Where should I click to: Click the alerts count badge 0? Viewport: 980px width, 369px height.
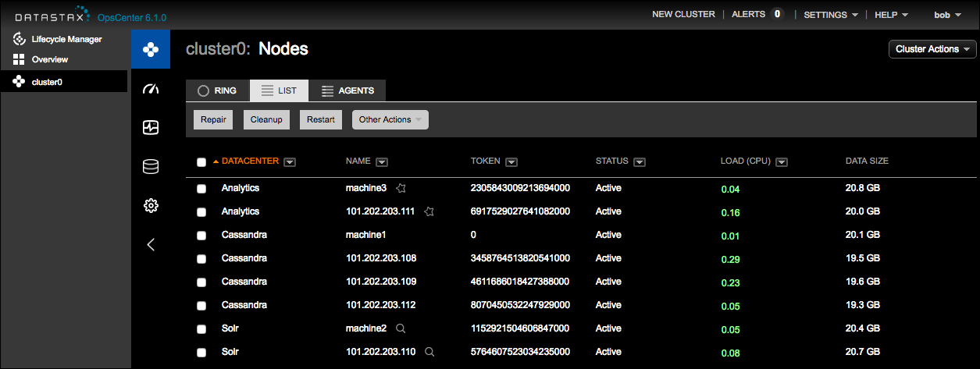click(x=777, y=14)
